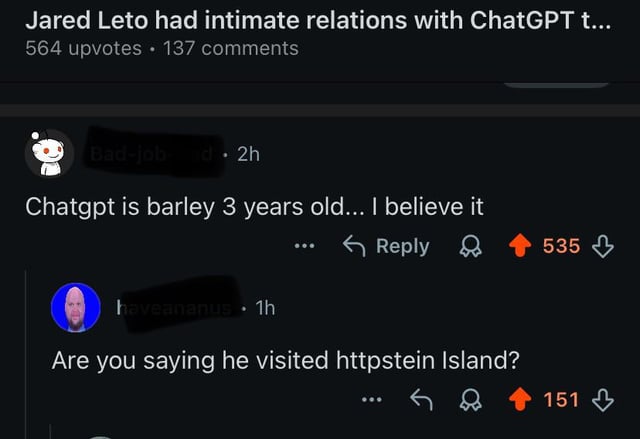Tap the reply arrow icon on the nested comment
The width and height of the screenshot is (640, 439).
[x=421, y=400]
